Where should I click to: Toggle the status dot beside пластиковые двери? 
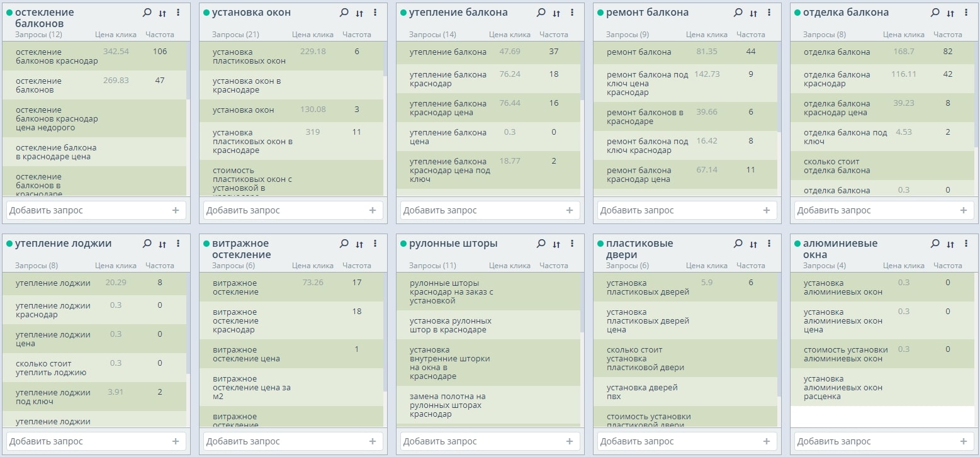tap(600, 244)
